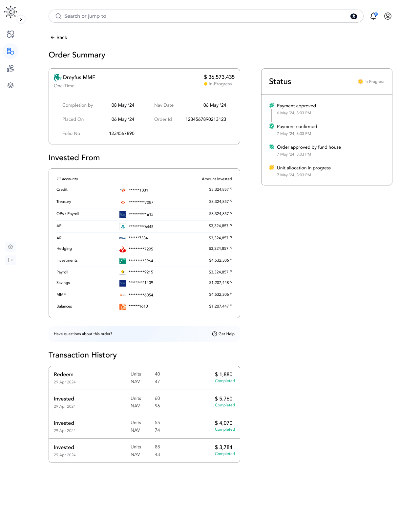Select the Invested $ 5,760 transaction
Screen dimensions: 420x518
coord(144,402)
